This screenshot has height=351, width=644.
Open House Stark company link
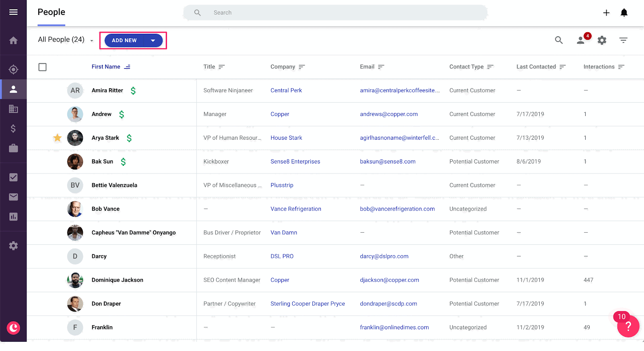[x=286, y=138]
